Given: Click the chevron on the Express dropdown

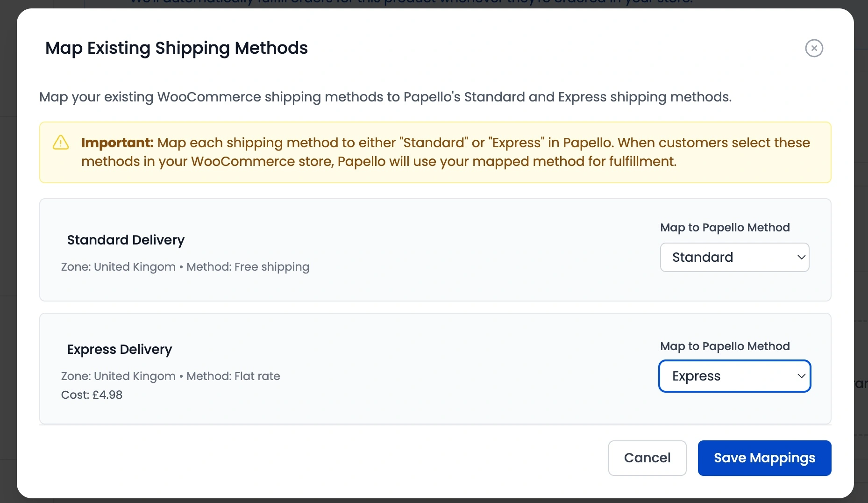Looking at the screenshot, I should 801,376.
